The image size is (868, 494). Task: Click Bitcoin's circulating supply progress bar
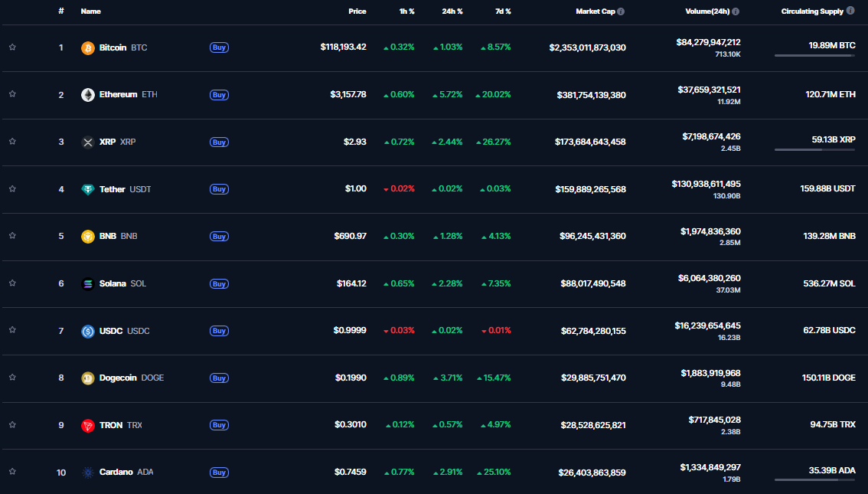(x=814, y=56)
